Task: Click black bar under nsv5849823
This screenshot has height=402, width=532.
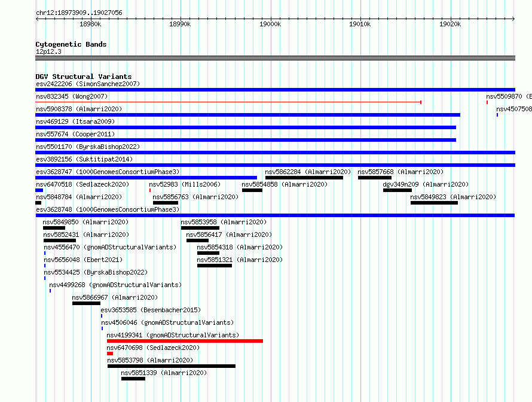Action: 435,203
